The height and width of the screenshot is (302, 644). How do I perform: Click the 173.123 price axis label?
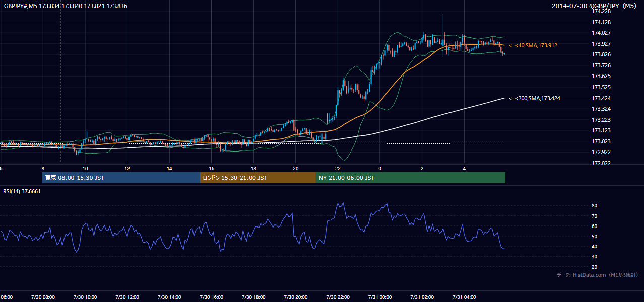[x=601, y=130]
